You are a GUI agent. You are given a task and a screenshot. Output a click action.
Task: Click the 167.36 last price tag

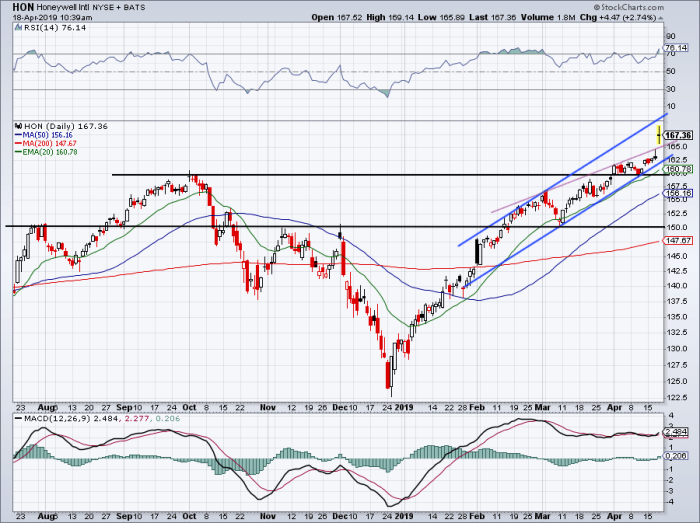click(679, 135)
